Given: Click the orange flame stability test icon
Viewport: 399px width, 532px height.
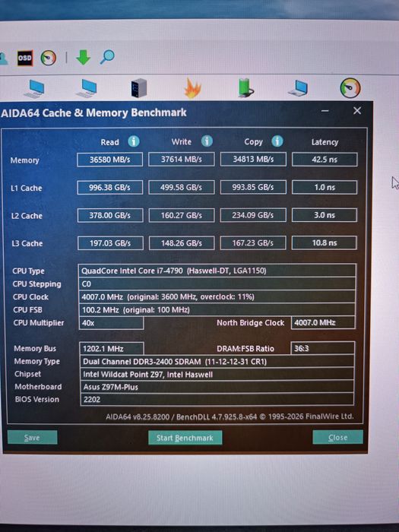Looking at the screenshot, I should 192,88.
